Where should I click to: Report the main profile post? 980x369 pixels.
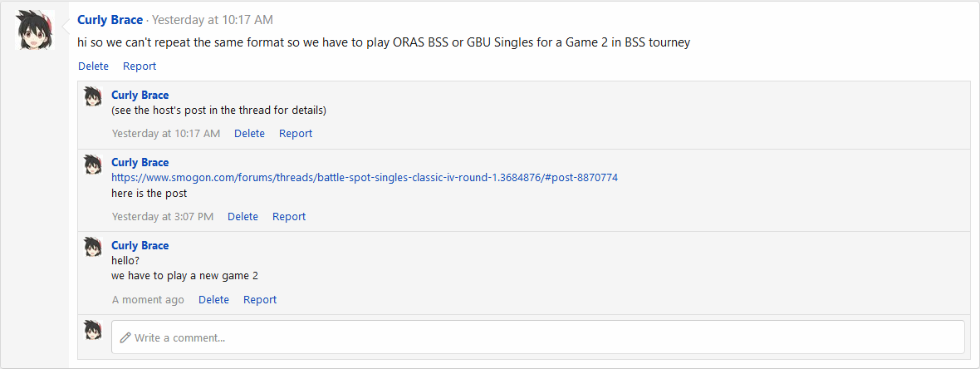click(140, 66)
